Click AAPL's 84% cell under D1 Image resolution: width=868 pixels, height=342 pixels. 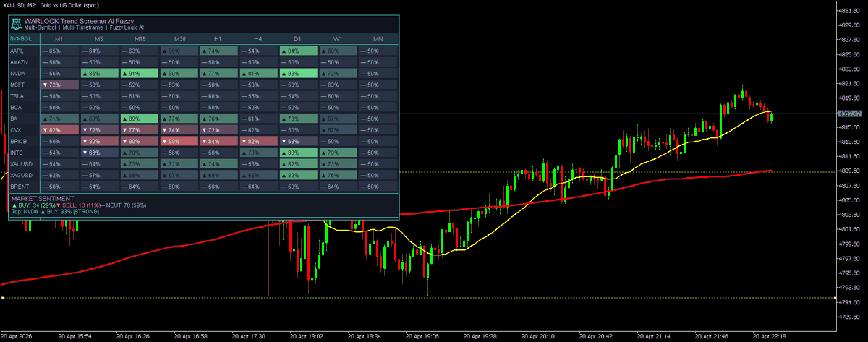pyautogui.click(x=298, y=51)
